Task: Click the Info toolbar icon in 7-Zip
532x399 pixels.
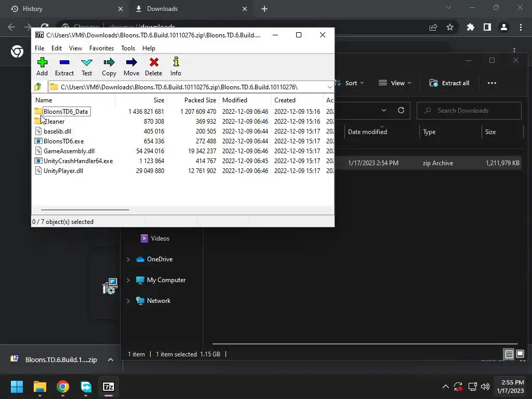Action: pyautogui.click(x=176, y=66)
